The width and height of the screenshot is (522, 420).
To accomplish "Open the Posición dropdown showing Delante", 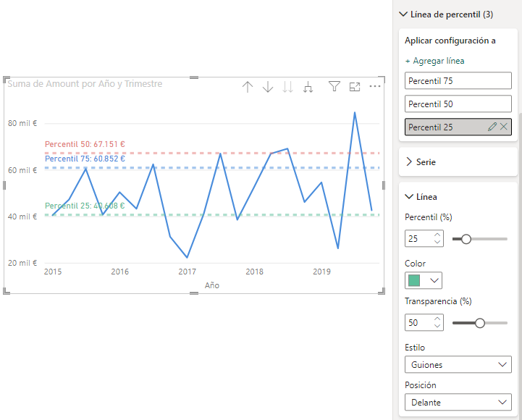I will click(458, 403).
